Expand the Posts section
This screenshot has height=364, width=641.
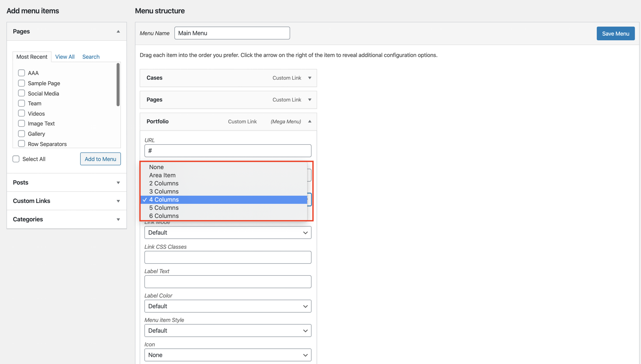[118, 183]
